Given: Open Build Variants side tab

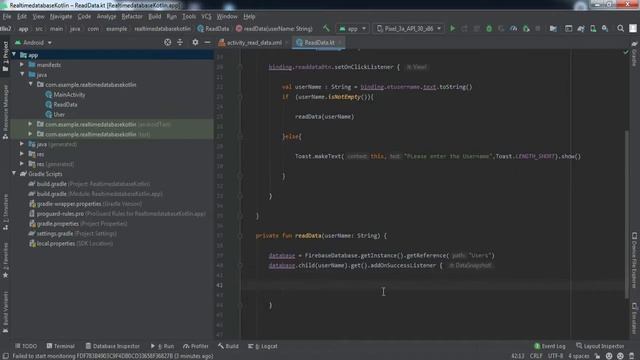Looking at the screenshot, I should [x=5, y=312].
